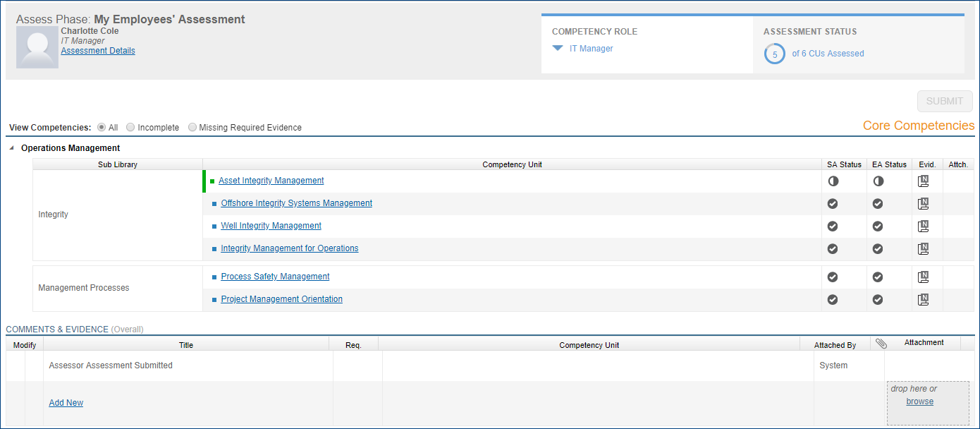Image resolution: width=980 pixels, height=429 pixels.
Task: Open Project Management Orientation link
Action: click(282, 299)
